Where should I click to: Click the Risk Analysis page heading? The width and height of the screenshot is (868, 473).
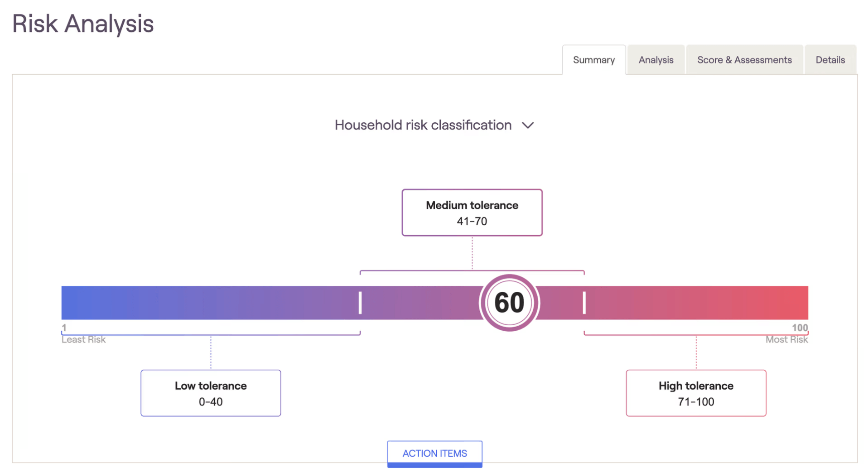click(x=83, y=24)
